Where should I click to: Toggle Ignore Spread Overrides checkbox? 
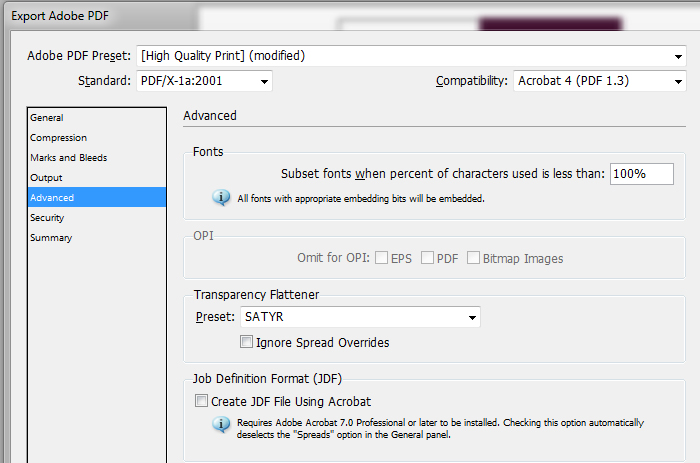click(246, 342)
